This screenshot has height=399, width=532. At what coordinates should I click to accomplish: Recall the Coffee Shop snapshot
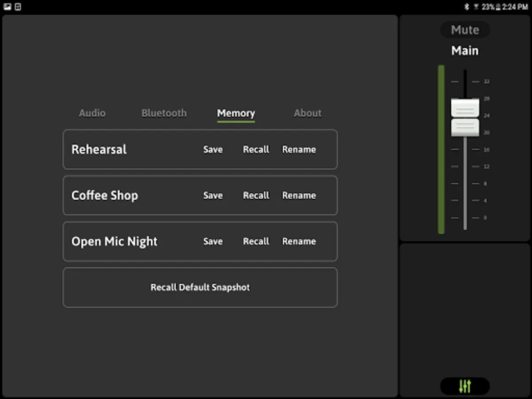click(256, 196)
